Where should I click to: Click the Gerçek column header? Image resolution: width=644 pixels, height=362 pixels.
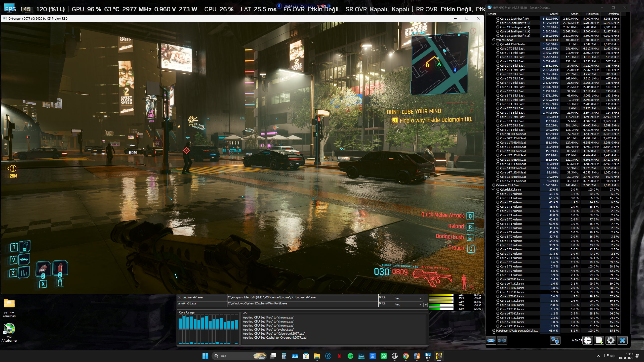point(550,14)
